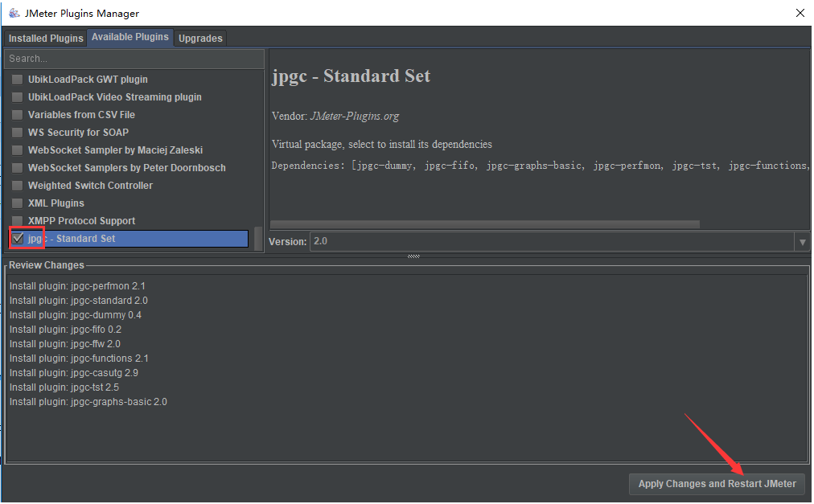Click 'Install plugin: jpgc-ffw 2.0' line
The image size is (814, 504).
pos(65,344)
